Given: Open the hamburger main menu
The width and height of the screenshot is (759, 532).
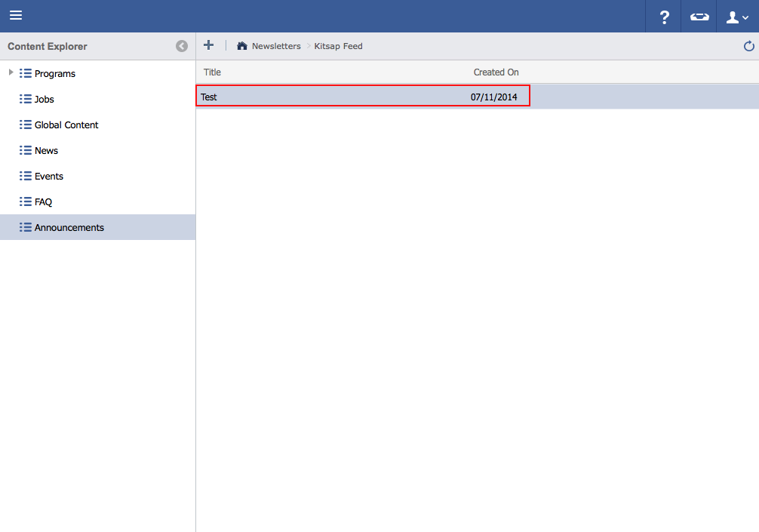Looking at the screenshot, I should point(16,16).
